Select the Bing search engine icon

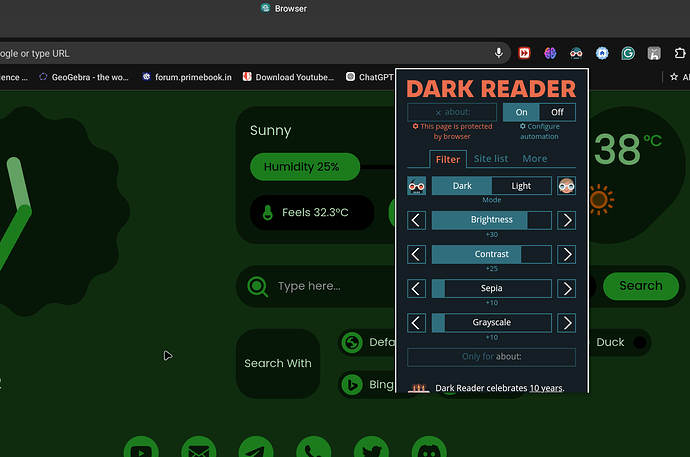coord(352,384)
